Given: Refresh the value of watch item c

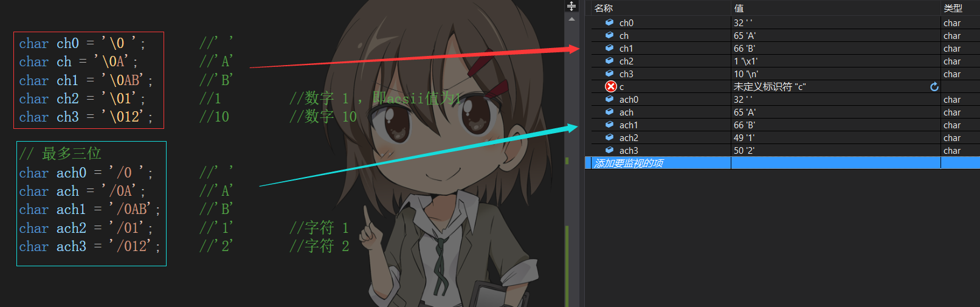Looking at the screenshot, I should pyautogui.click(x=934, y=87).
